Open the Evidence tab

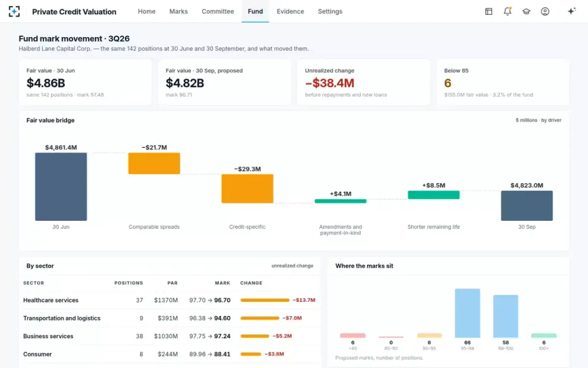point(290,11)
